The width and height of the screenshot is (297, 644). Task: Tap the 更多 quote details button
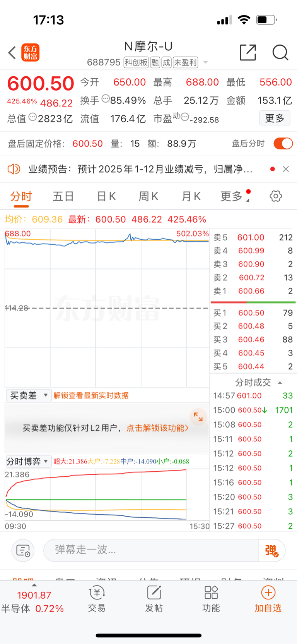[x=275, y=118]
